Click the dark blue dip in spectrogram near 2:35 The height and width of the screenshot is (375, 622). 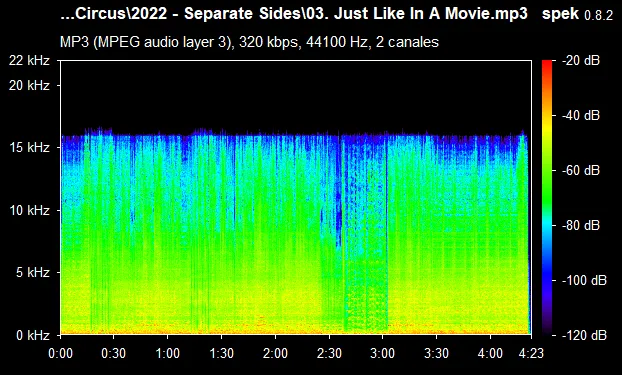tap(338, 214)
